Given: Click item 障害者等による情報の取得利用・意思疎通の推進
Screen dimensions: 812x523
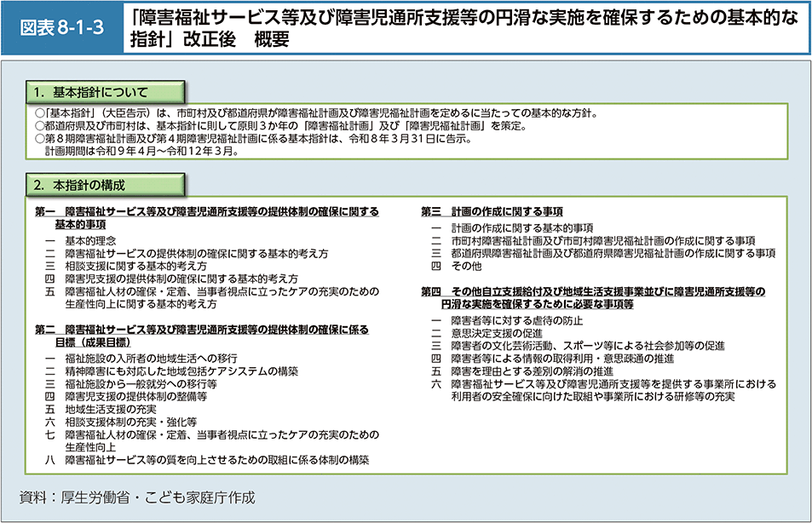Looking at the screenshot, I should click(562, 359).
